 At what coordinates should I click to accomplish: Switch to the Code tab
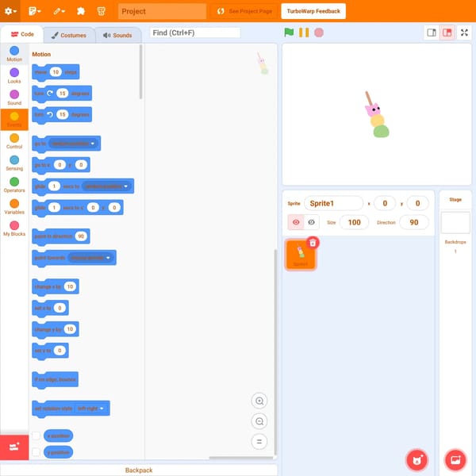22,34
